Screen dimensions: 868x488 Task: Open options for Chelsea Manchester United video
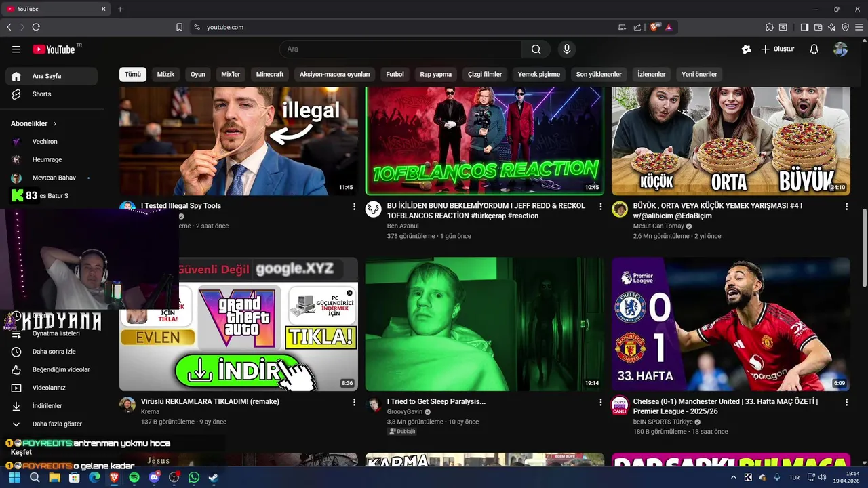(x=846, y=402)
